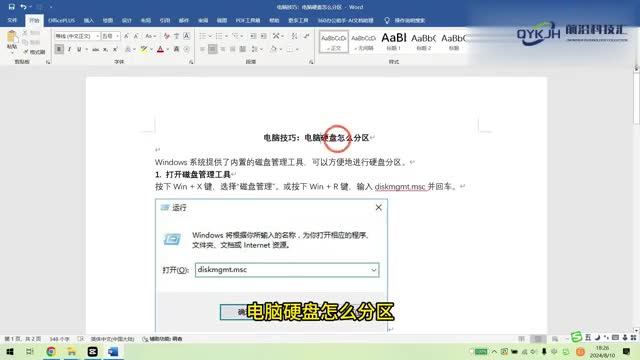Open the font name dropdown
The width and height of the screenshot is (640, 360).
(x=98, y=36)
